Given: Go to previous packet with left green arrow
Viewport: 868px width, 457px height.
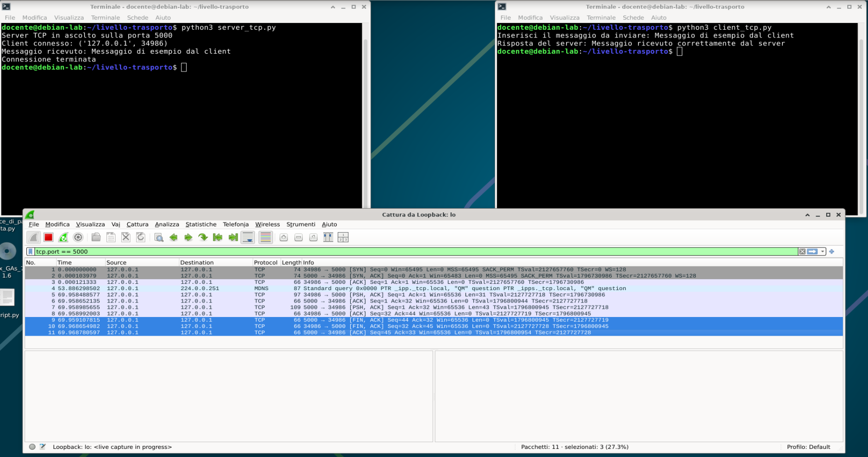Looking at the screenshot, I should 174,237.
